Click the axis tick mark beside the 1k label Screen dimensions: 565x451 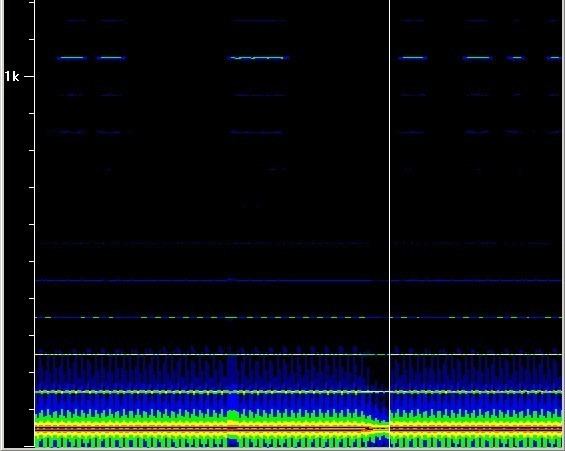(x=30, y=76)
